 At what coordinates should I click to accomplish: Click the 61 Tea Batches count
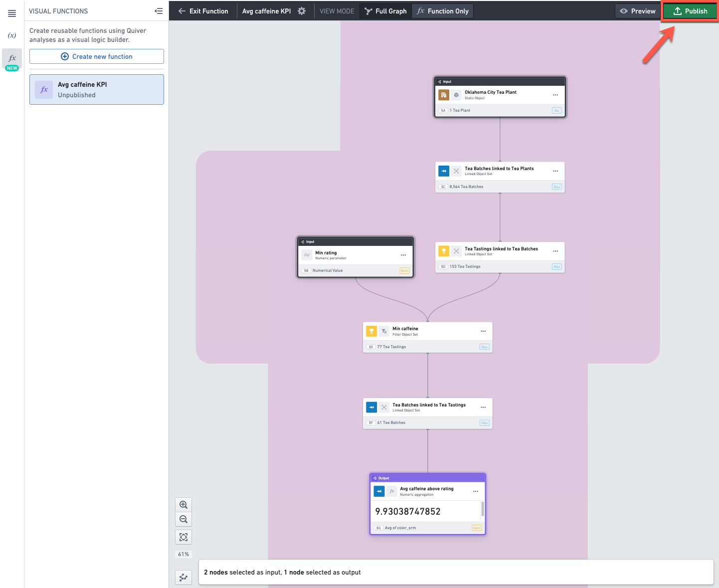pos(391,422)
